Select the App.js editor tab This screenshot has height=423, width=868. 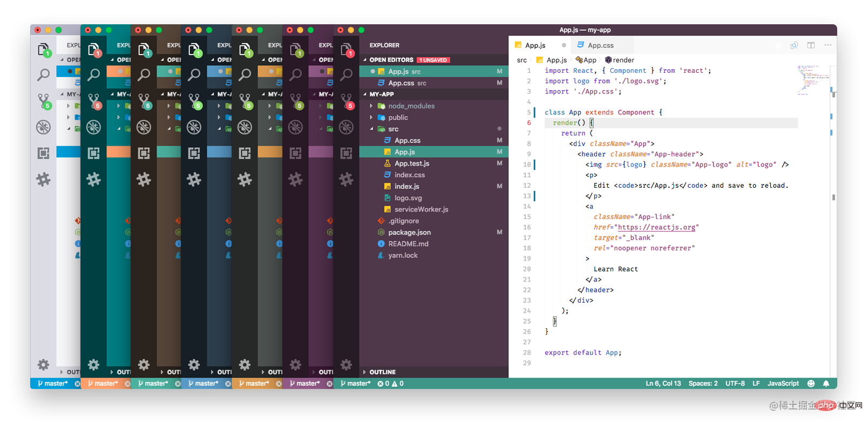535,46
